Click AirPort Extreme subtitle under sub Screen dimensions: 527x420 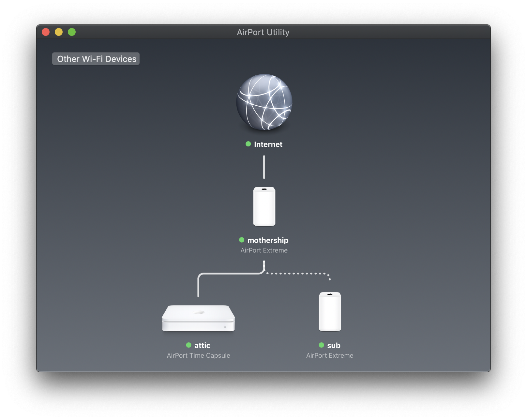(x=330, y=355)
